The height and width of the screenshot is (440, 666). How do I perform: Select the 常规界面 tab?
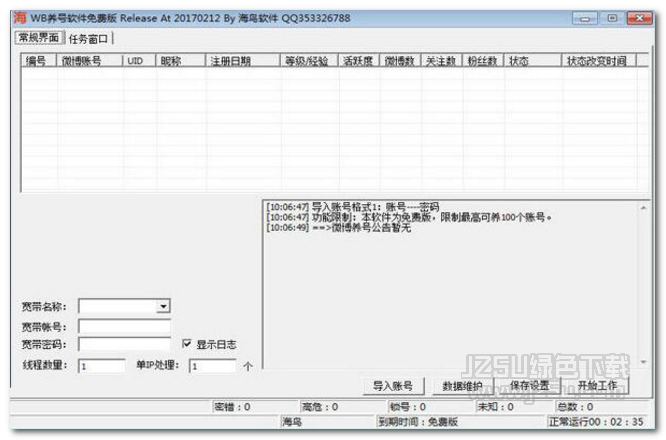[40, 38]
